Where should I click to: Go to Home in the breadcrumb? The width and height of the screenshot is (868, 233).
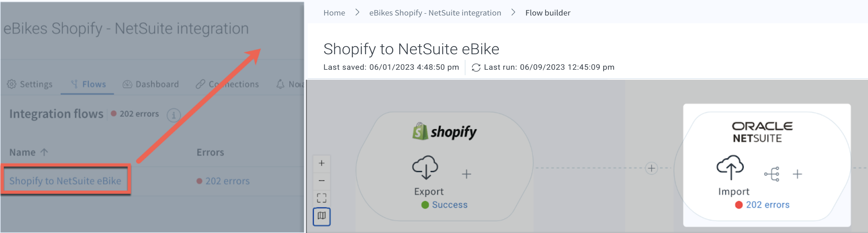[x=334, y=13]
